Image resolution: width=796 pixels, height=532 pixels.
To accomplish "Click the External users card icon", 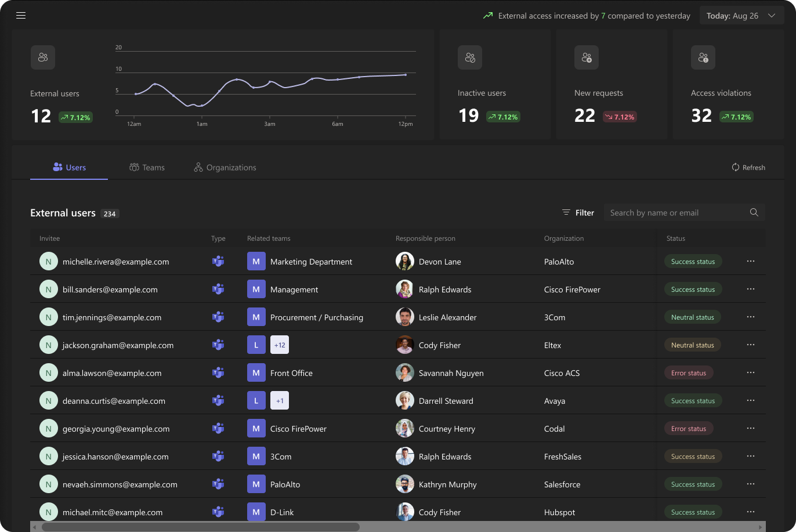I will point(43,57).
